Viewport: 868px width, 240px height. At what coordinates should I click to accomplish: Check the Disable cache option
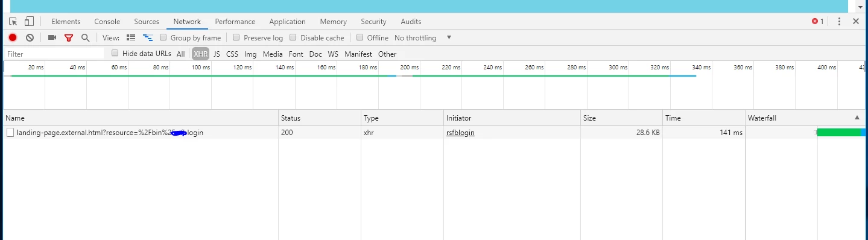(293, 37)
